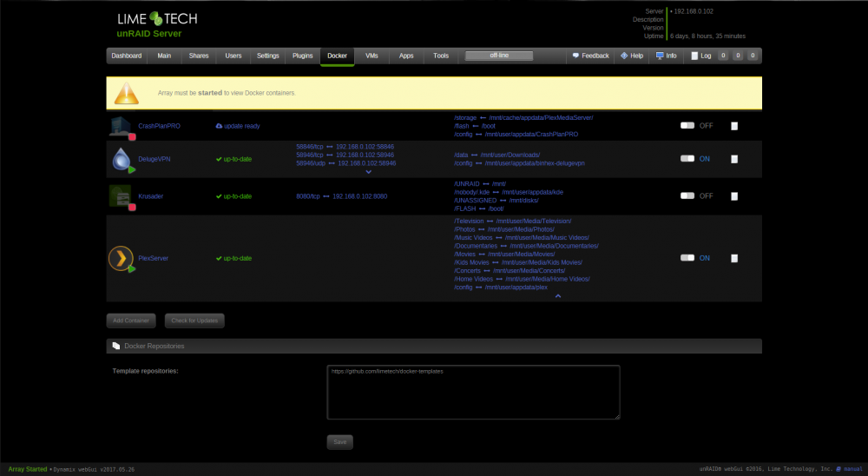Open the CrashPlanPRO container name link
Viewport: 868px width, 476px height.
159,126
